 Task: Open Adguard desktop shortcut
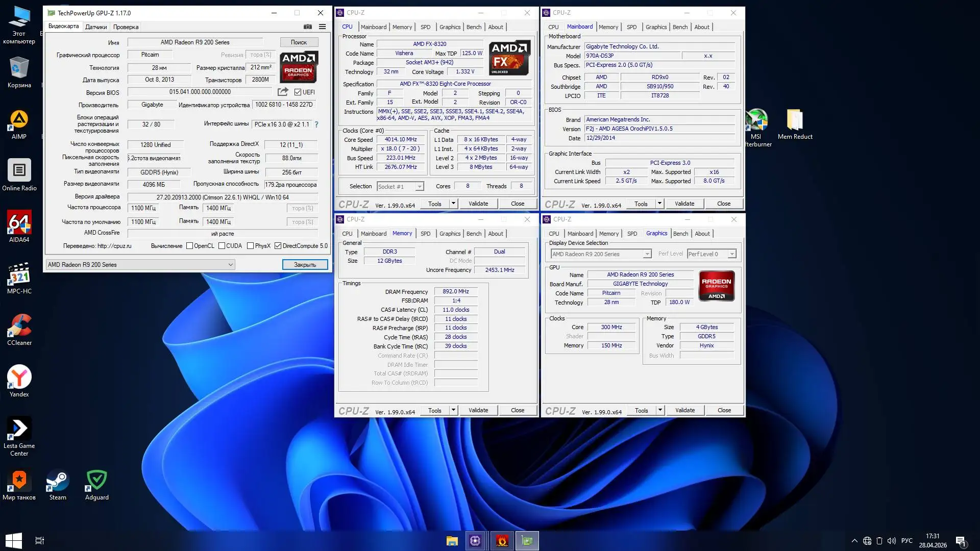click(96, 485)
